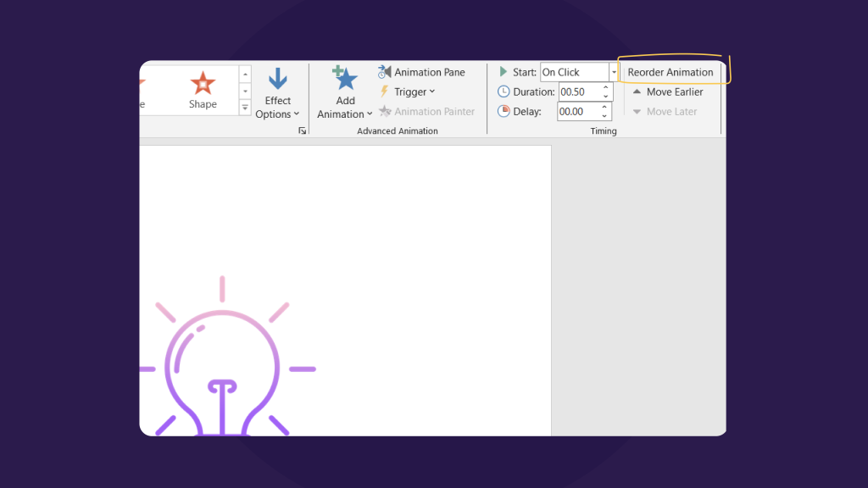Open the Advanced Animation dialog launcher

(x=303, y=130)
